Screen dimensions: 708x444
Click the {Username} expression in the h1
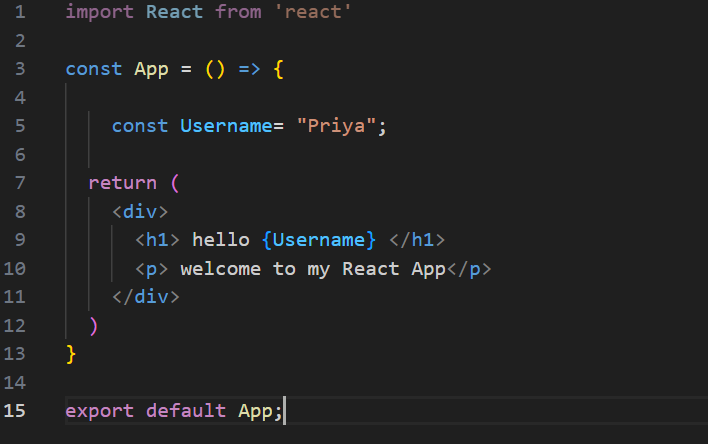point(319,240)
